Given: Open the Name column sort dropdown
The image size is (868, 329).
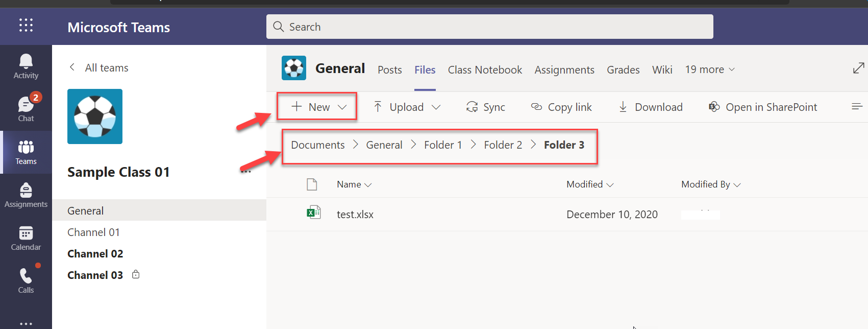Looking at the screenshot, I should tap(368, 185).
